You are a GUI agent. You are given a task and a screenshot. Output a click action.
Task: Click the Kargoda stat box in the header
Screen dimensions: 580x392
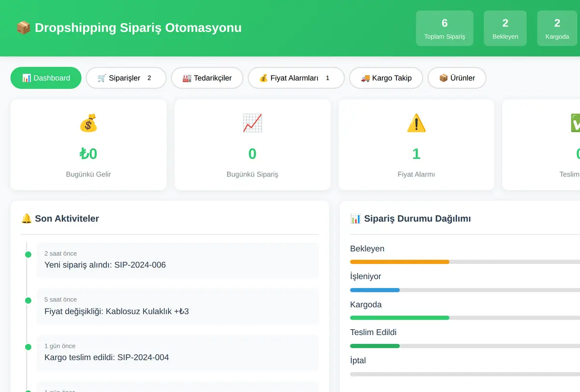point(557,29)
